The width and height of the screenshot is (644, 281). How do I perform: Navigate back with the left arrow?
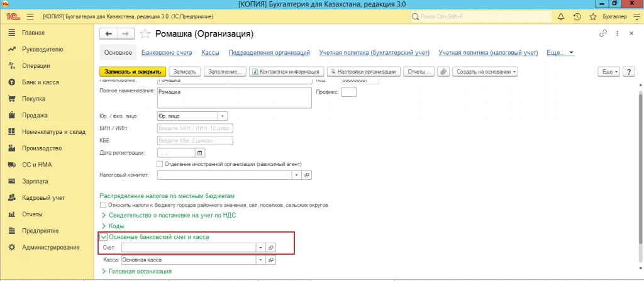pos(109,34)
